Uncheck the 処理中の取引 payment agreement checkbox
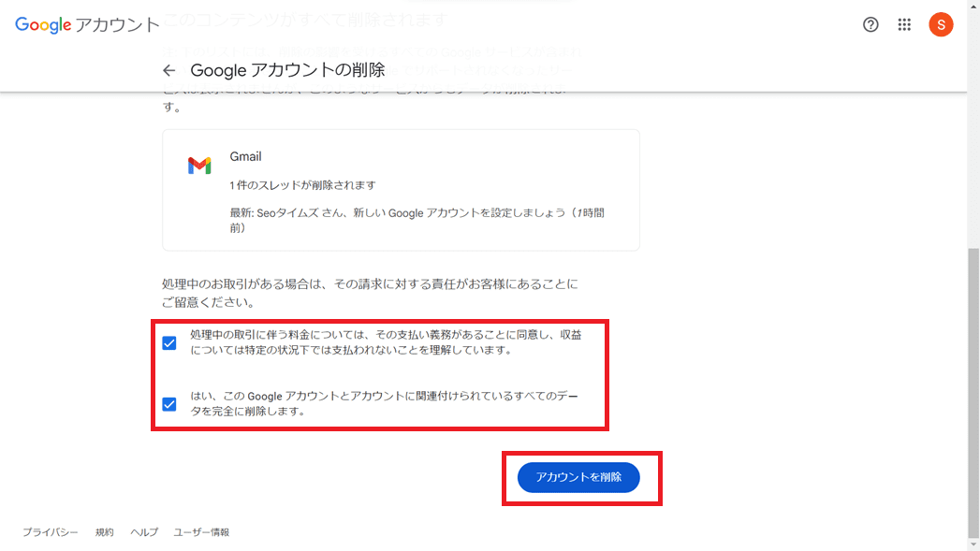The width and height of the screenshot is (980, 551). [x=169, y=343]
